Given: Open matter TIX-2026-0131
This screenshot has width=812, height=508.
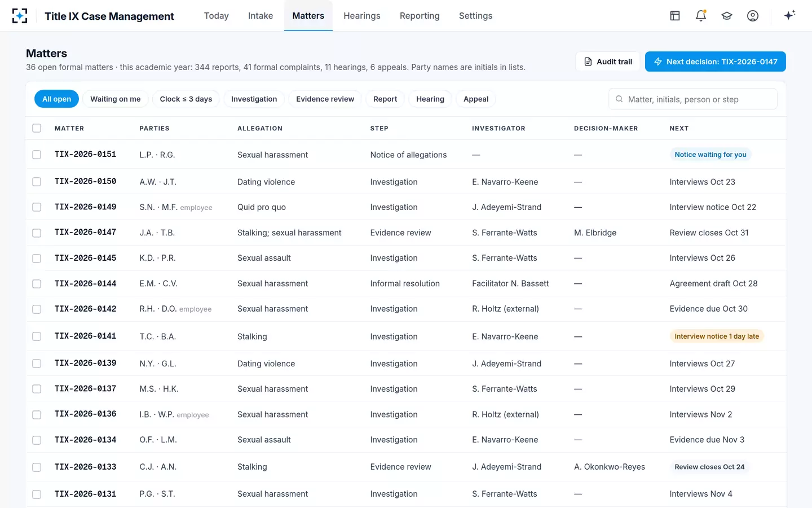Looking at the screenshot, I should pos(86,494).
